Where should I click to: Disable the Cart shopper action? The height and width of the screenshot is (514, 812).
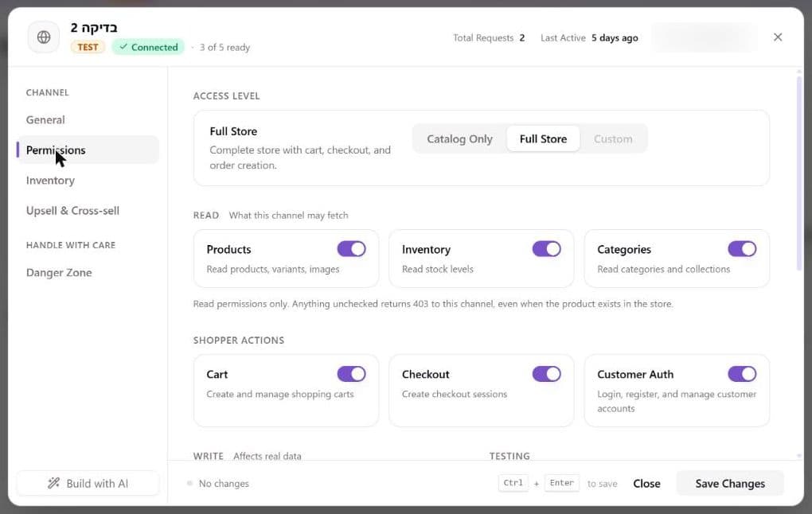click(351, 374)
